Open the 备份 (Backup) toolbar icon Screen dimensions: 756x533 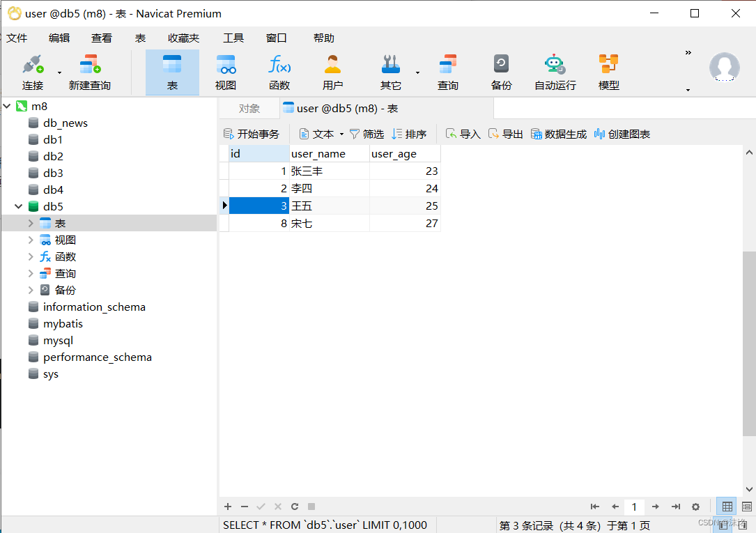pyautogui.click(x=501, y=72)
